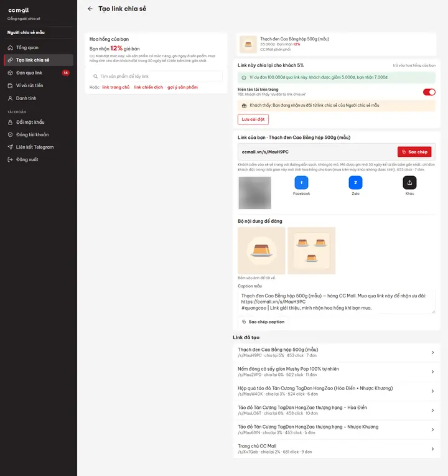Viewport: 448px width, 476px height.
Task: Open the Nấm đông cô sấy giòn link
Action: 336,371
